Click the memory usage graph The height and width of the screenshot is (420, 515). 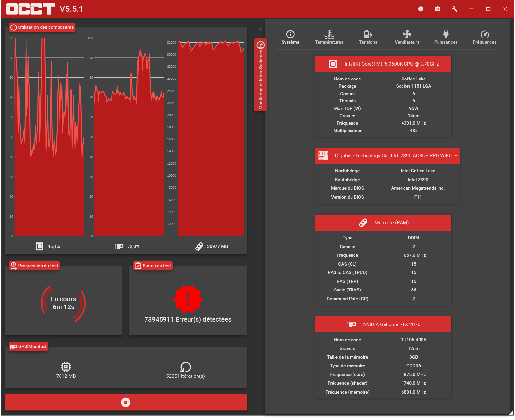click(x=211, y=139)
